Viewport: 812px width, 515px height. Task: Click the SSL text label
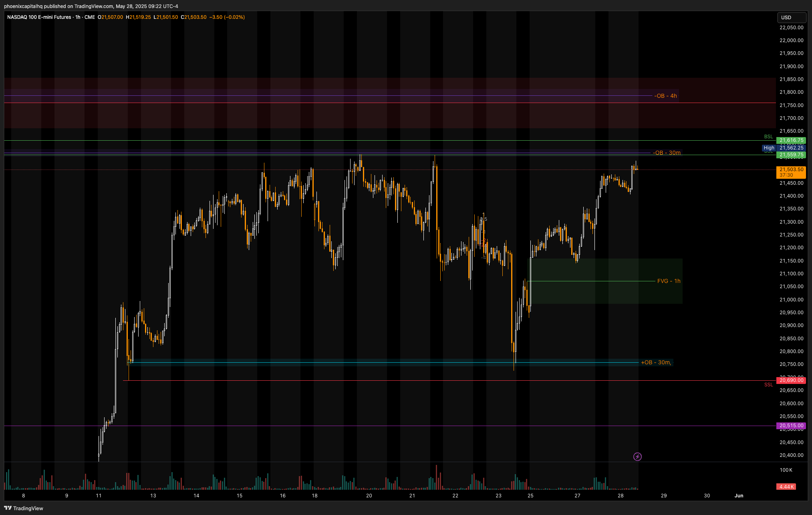(x=768, y=385)
